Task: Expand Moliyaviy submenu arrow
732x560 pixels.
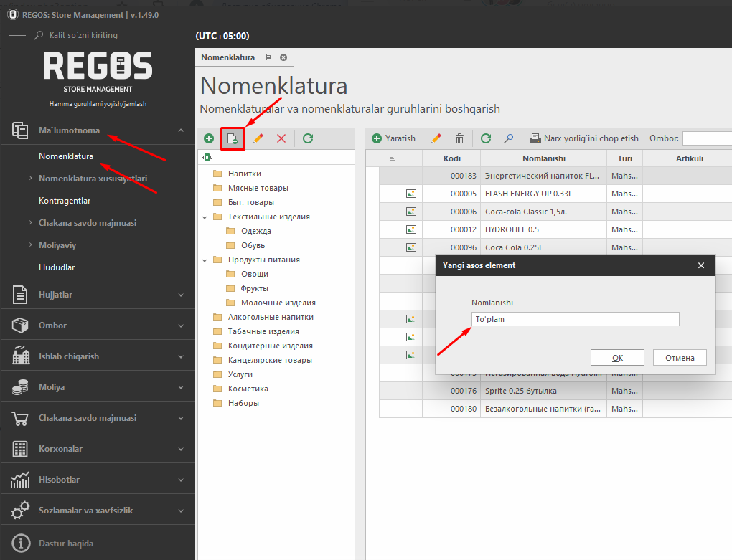Action: point(30,245)
